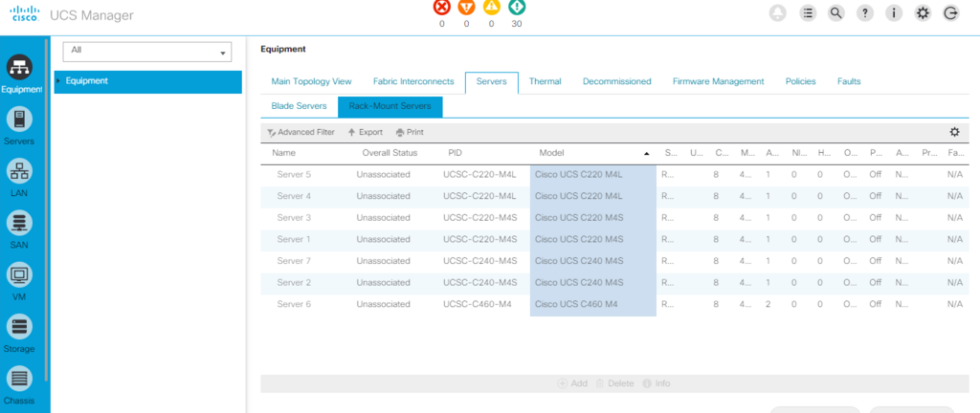Select the Servers tab
980x413 pixels.
(491, 82)
